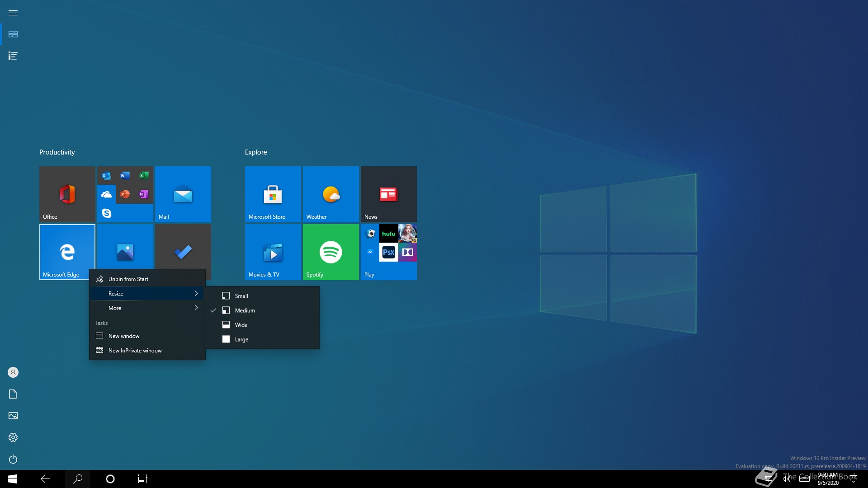Set tile size to Medium
868x488 pixels.
tap(262, 310)
